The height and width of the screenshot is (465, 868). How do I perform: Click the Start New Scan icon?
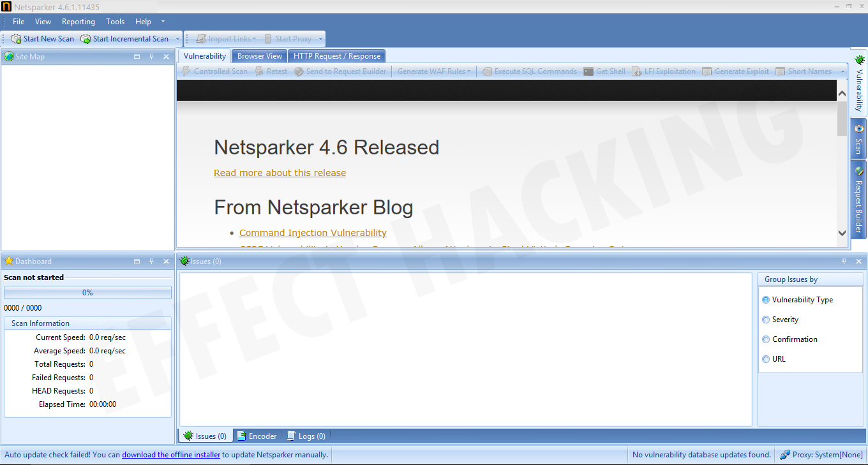tap(16, 39)
